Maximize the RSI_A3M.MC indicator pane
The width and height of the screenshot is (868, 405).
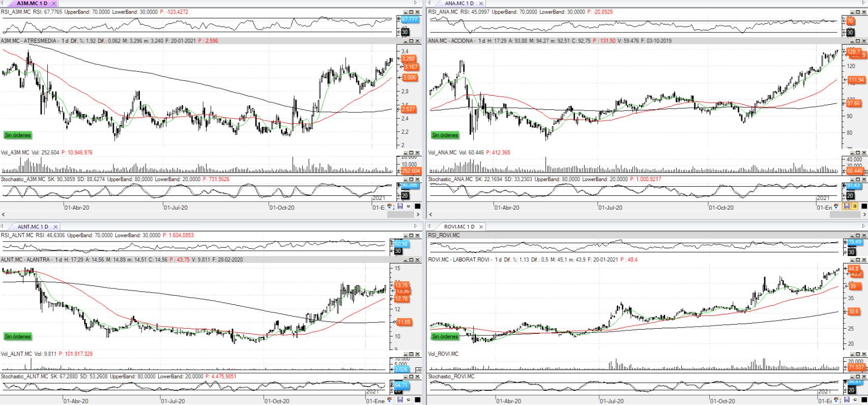[412, 12]
